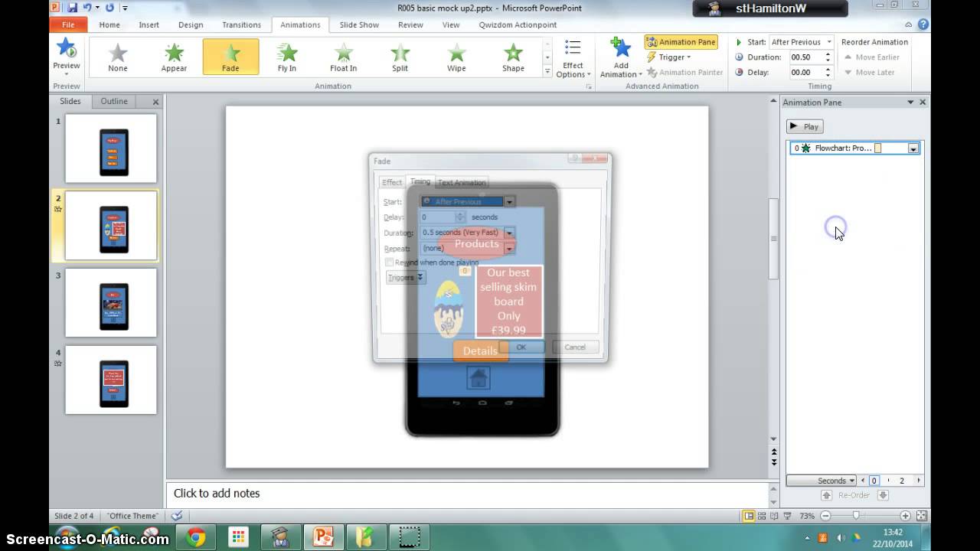Select slide 1 thumbnail
This screenshot has height=551, width=980.
(x=111, y=148)
